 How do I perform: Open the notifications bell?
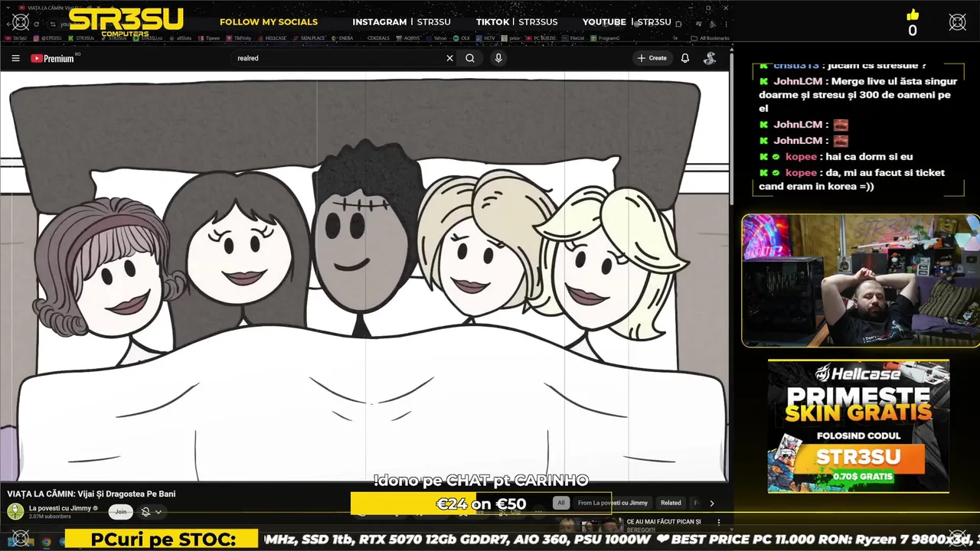click(685, 58)
